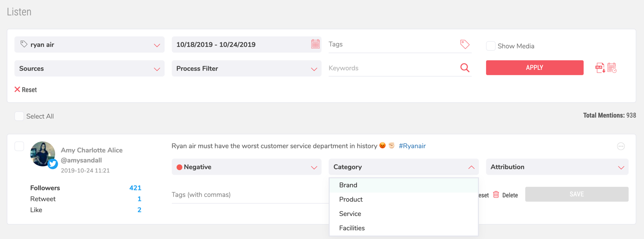Choose Brand from the Category list
This screenshot has width=644, height=239.
[404, 185]
